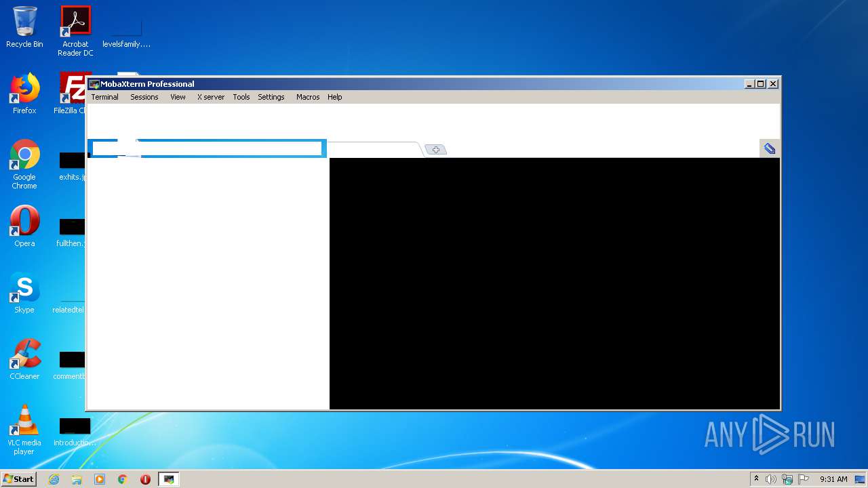Open Chrome from the taskbar

123,479
